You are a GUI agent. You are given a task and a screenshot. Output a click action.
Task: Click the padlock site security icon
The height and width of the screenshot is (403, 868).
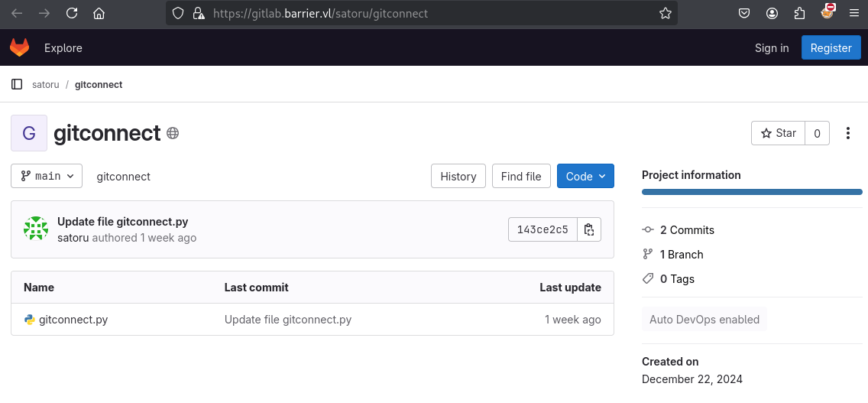coord(198,13)
